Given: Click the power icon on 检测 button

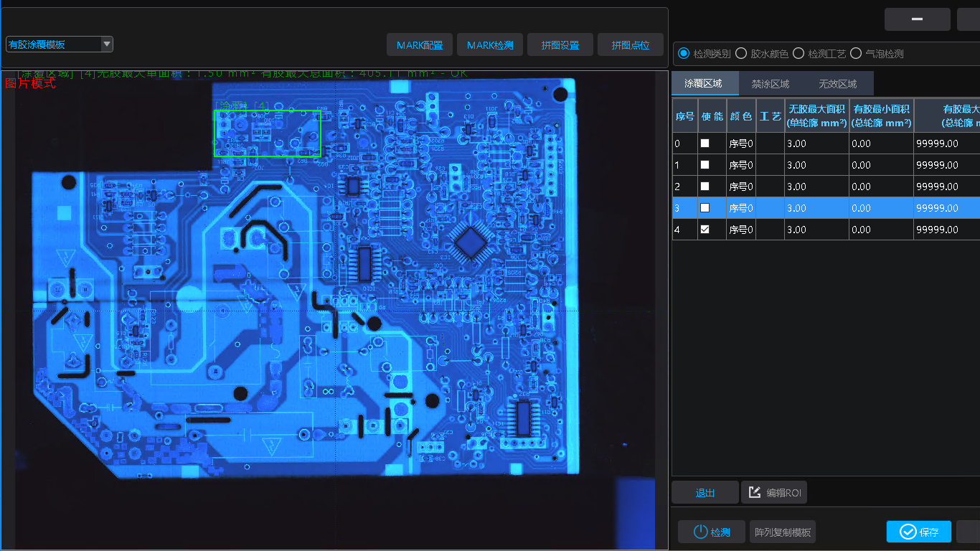Looking at the screenshot, I should [x=700, y=532].
